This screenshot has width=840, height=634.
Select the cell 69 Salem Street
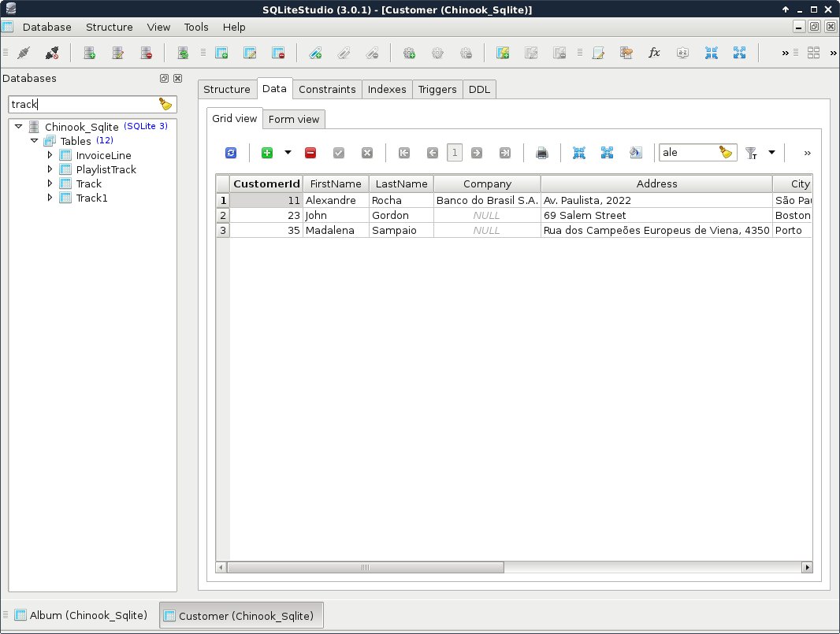pyautogui.click(x=656, y=215)
